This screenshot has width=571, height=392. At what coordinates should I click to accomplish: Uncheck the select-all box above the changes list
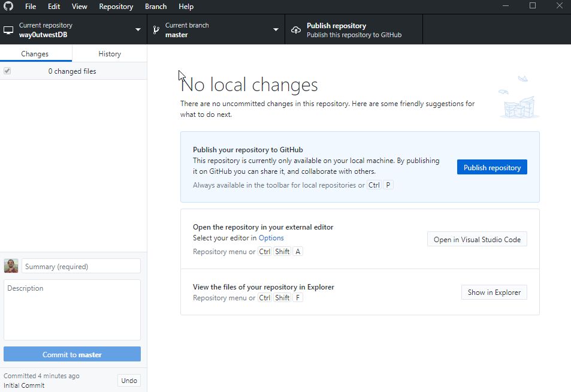(7, 71)
